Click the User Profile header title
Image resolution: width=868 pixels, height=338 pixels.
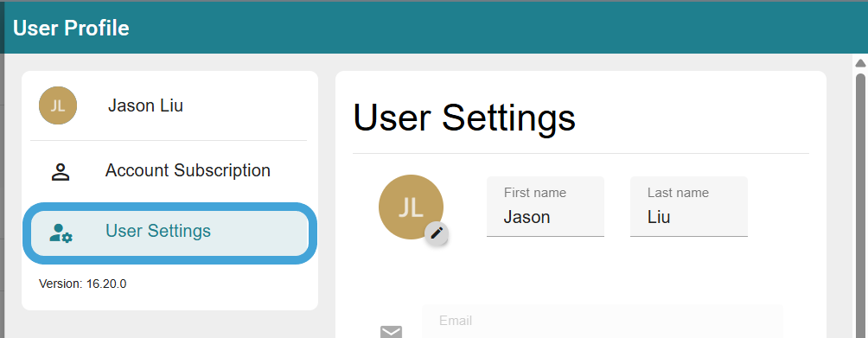point(71,28)
